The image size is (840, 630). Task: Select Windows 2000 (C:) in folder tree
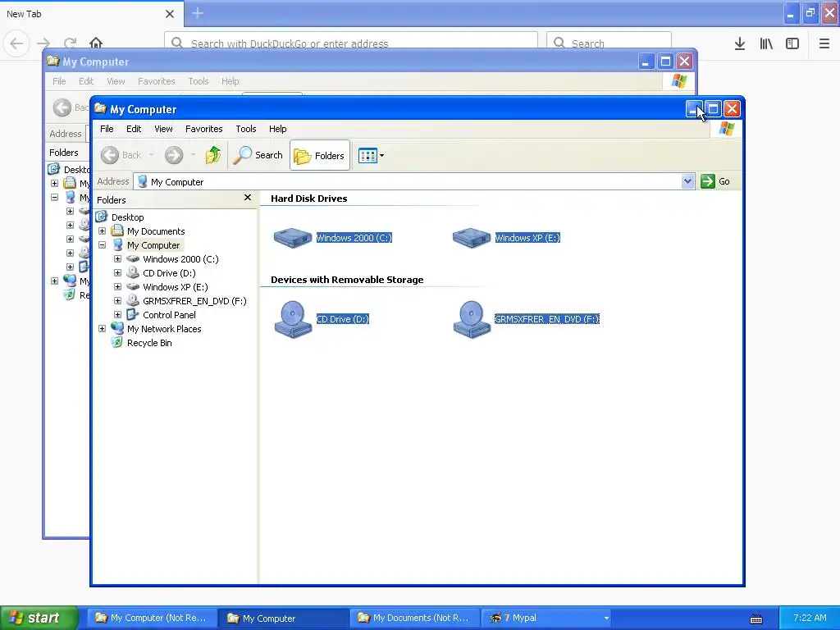coord(180,258)
